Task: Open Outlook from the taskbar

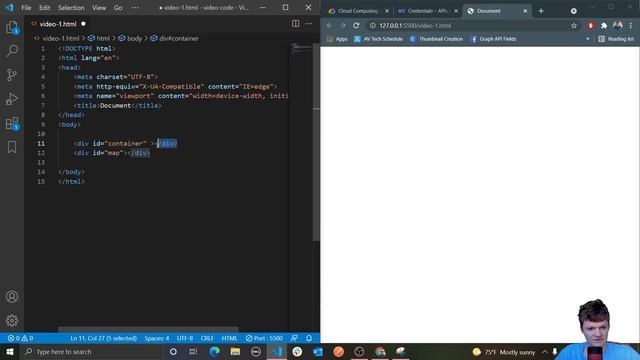Action: point(318,351)
